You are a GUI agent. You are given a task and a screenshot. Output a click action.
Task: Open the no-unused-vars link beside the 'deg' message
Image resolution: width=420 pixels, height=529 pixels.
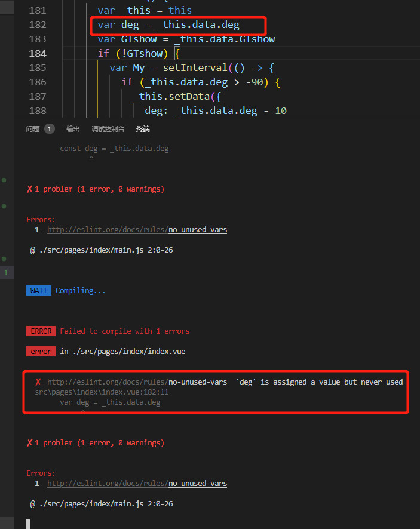(137, 382)
